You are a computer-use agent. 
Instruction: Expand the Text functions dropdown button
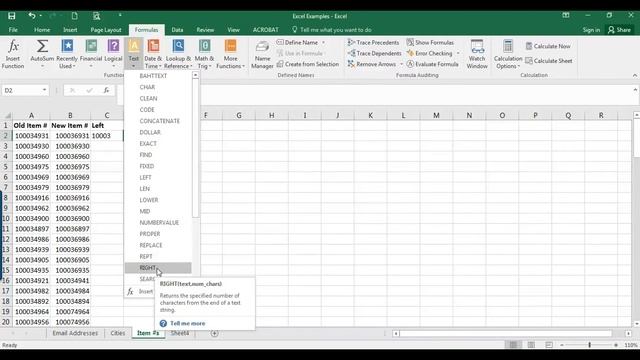pyautogui.click(x=133, y=54)
